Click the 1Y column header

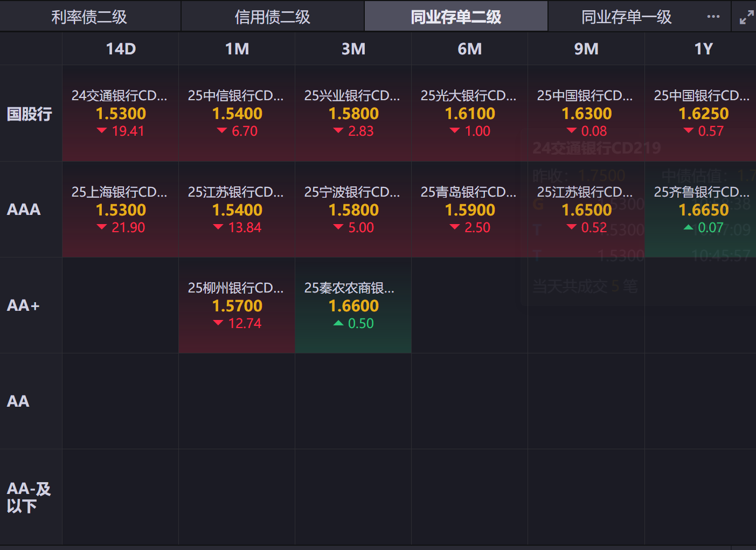(703, 49)
